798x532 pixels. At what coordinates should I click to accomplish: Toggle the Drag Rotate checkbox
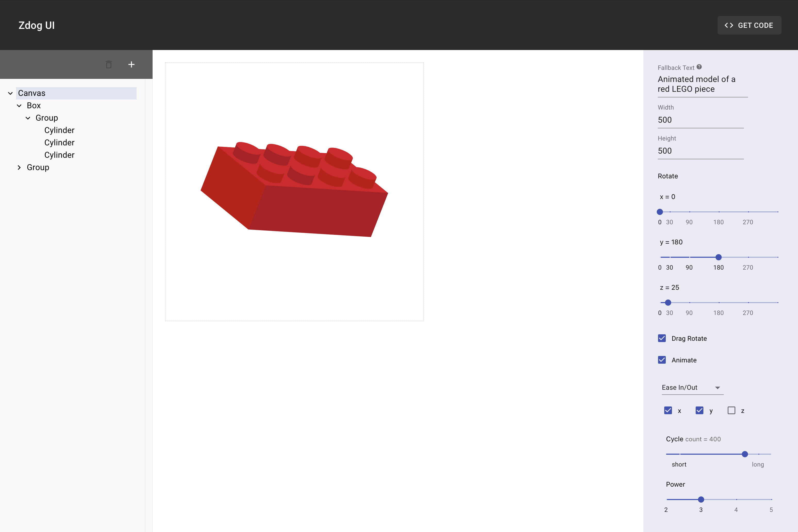click(662, 338)
